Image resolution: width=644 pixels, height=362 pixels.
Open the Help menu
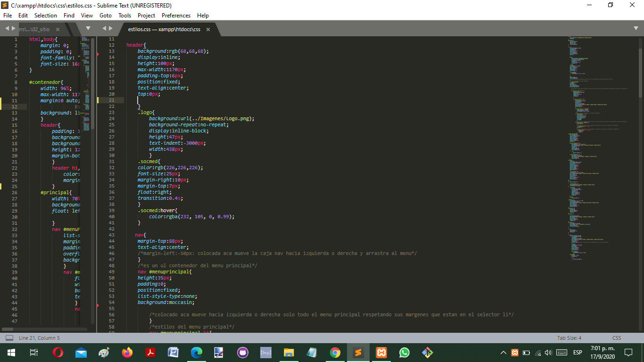click(203, 16)
